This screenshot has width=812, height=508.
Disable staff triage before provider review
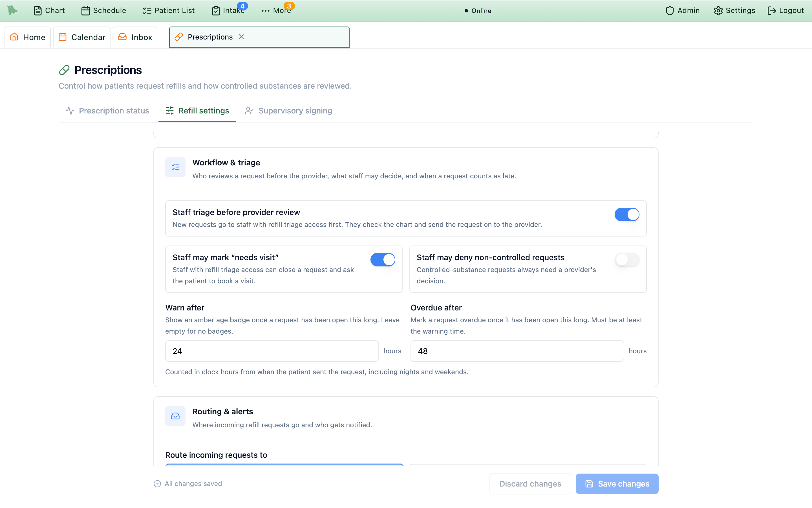click(x=627, y=214)
